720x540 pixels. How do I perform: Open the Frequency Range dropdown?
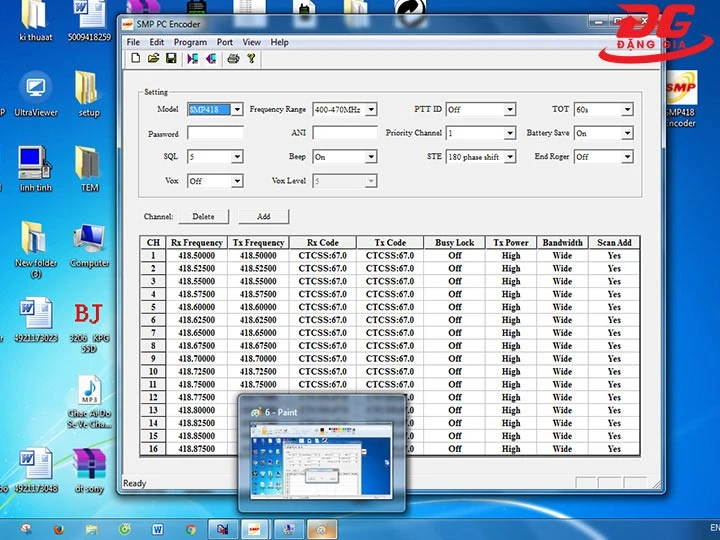click(x=371, y=109)
